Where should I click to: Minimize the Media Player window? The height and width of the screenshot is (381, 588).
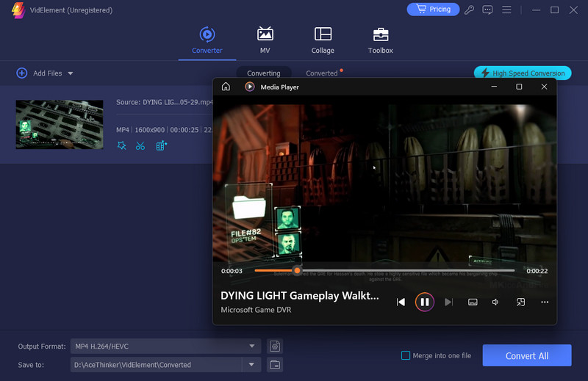494,87
